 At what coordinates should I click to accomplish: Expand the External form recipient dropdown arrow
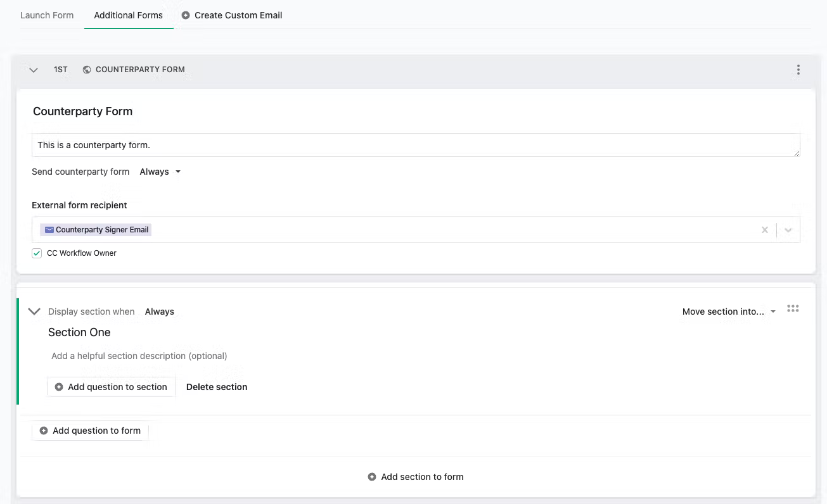788,230
